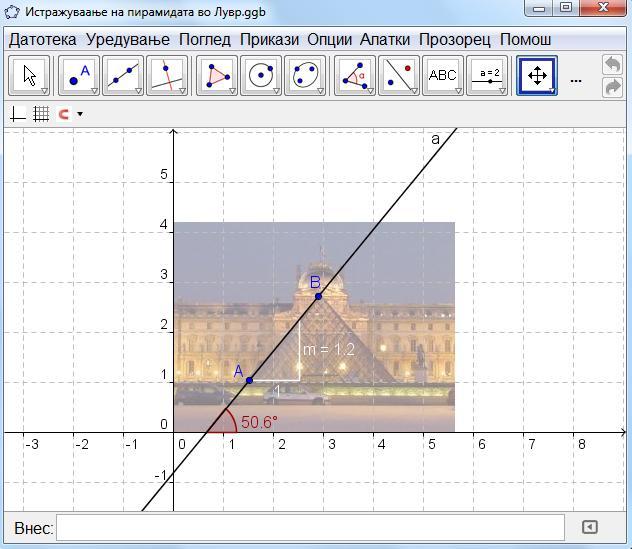Viewport: 632px width, 549px height.
Task: Select the New Point tool
Action: point(79,76)
